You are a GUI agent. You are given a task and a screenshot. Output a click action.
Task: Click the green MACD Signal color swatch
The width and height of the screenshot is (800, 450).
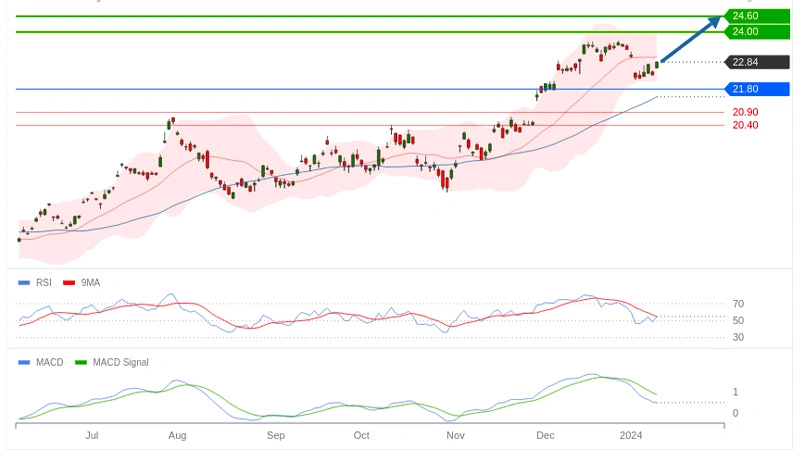coord(82,362)
